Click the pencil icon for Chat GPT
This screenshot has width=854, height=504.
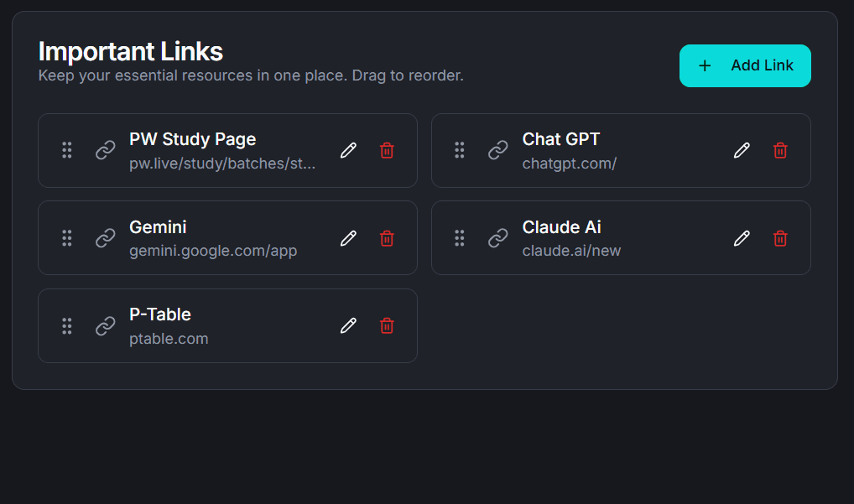[742, 150]
